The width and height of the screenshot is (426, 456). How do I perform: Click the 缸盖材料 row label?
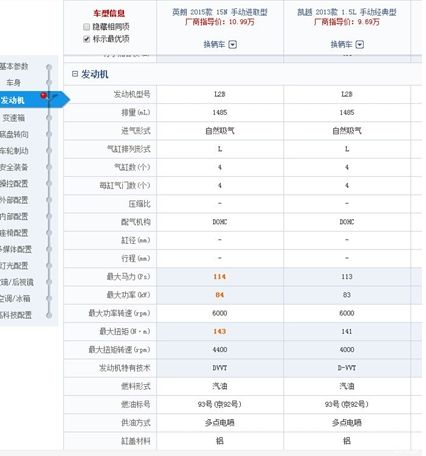pos(136,441)
